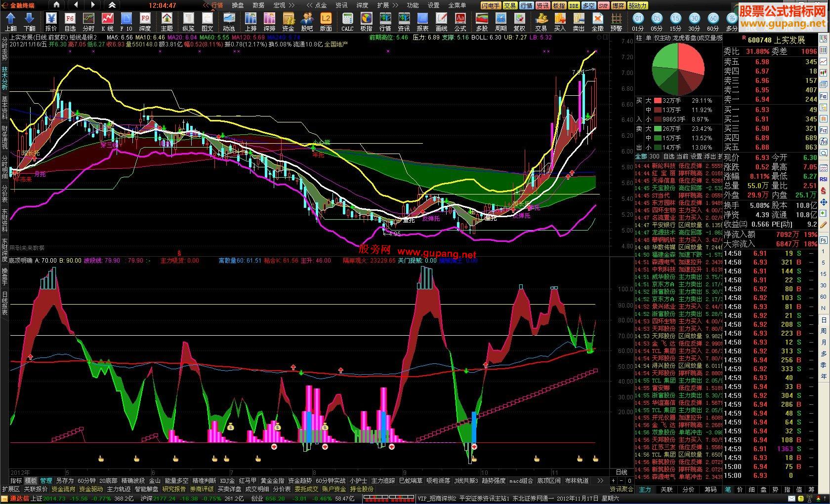Open the 版面 L2 layout icon
The width and height of the screenshot is (830, 504).
click(326, 22)
